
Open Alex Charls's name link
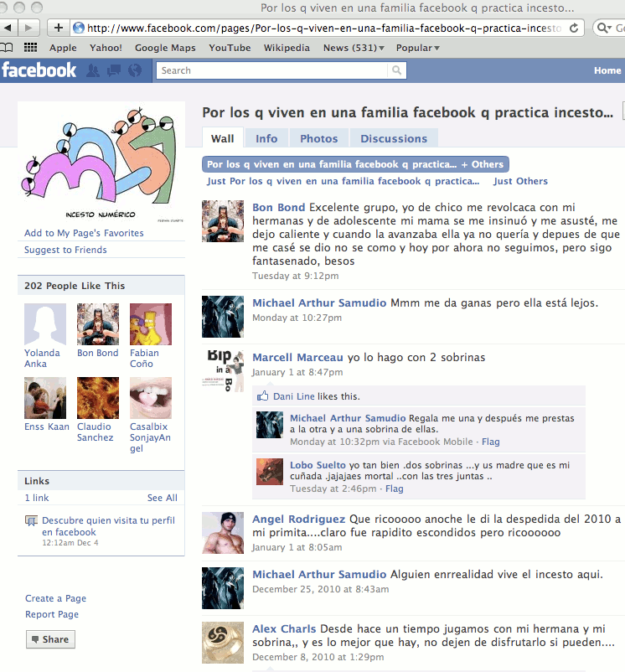284,628
